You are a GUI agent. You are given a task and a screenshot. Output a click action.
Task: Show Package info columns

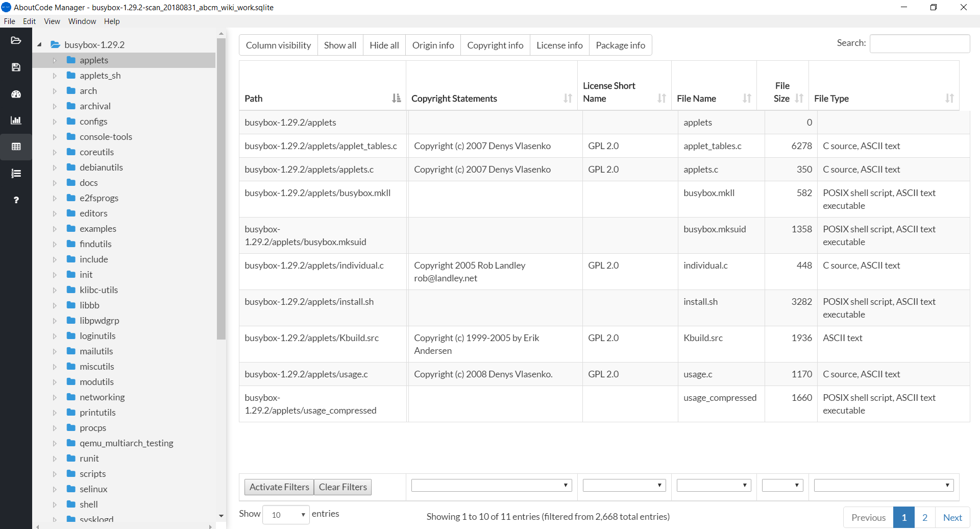pyautogui.click(x=620, y=45)
